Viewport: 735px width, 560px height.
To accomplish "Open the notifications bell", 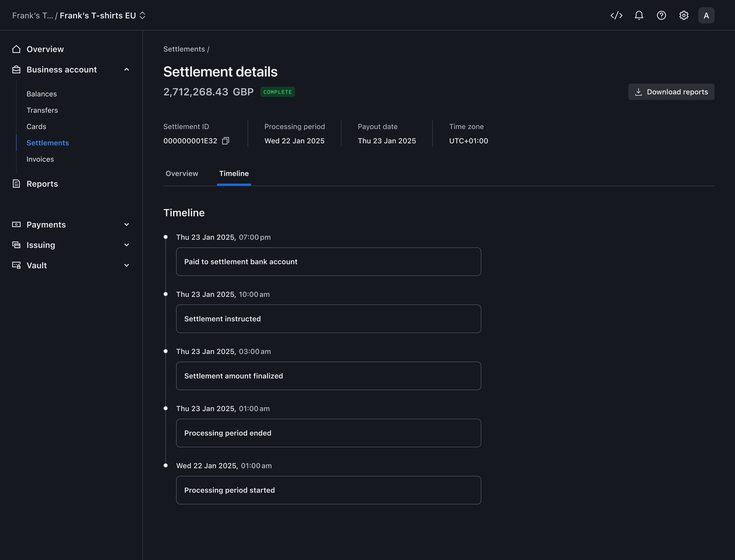I will pos(639,15).
